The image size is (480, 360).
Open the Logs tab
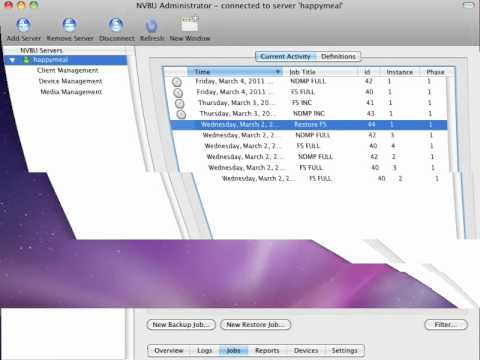204,351
